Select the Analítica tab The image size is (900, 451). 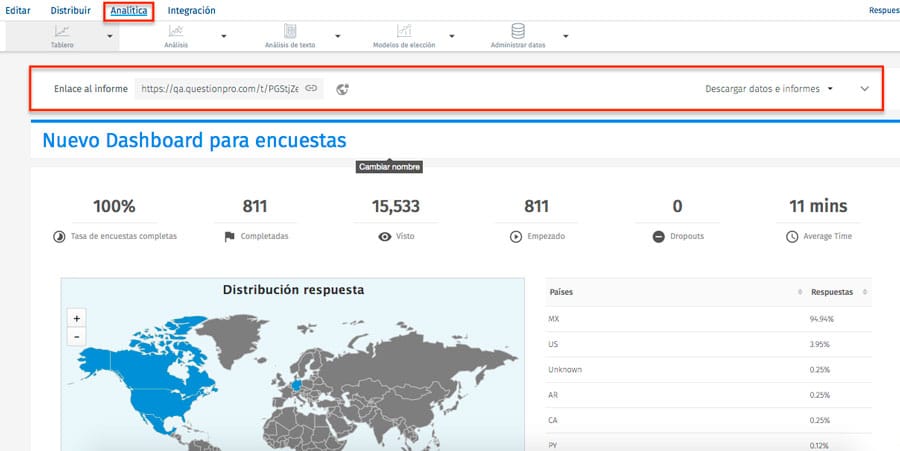129,11
